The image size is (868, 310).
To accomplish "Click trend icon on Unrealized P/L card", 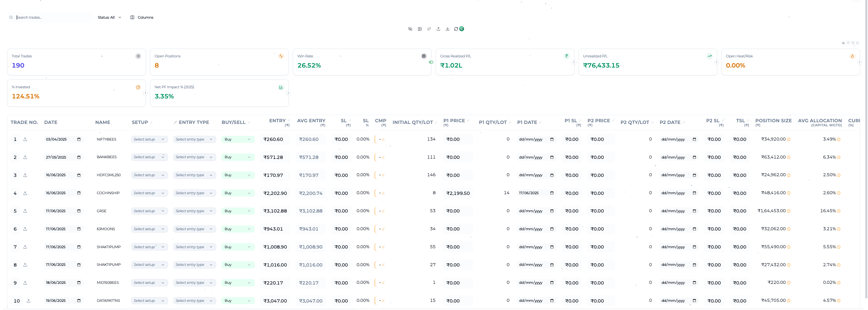I will point(710,56).
